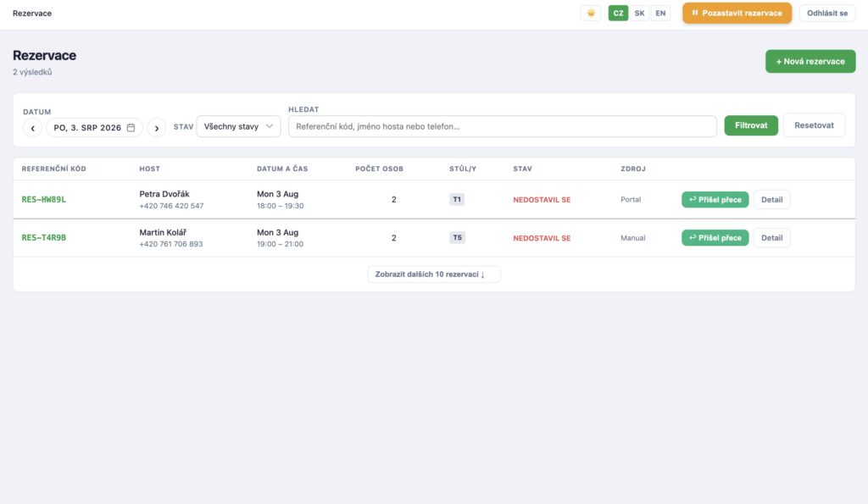Click the time 18:00 – 19:30
Image resolution: width=868 pixels, height=504 pixels.
[280, 206]
